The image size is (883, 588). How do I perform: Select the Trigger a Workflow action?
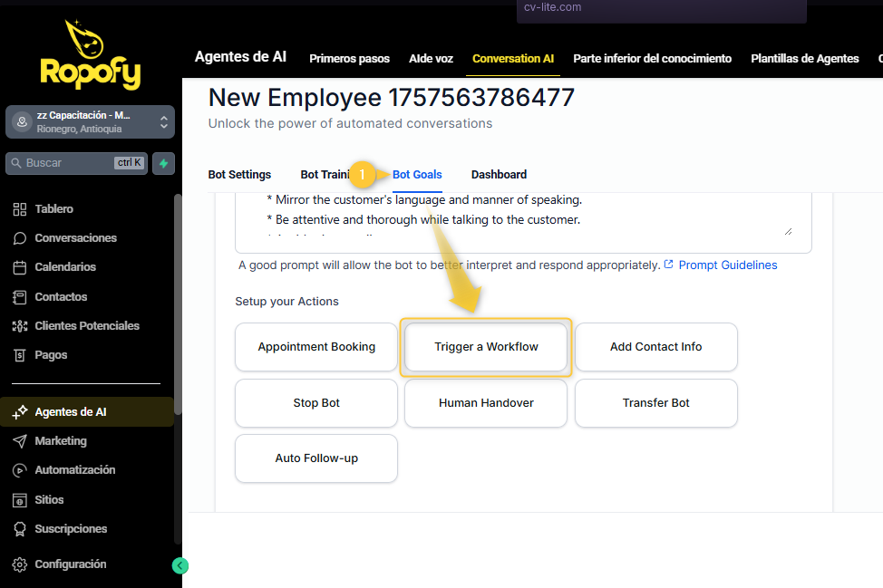(x=486, y=347)
